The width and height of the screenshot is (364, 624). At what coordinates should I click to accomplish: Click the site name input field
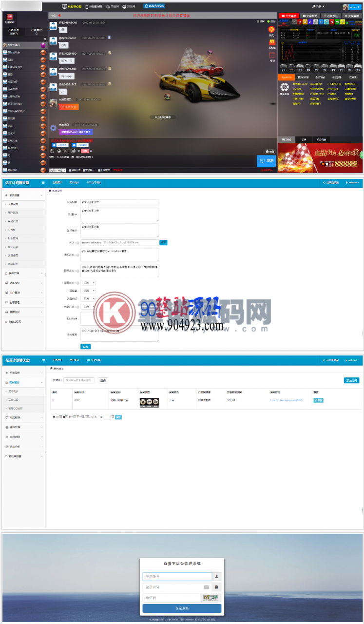tap(119, 202)
